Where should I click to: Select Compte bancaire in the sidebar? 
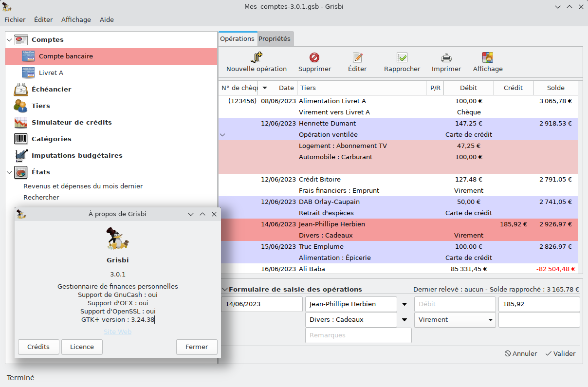pos(111,56)
